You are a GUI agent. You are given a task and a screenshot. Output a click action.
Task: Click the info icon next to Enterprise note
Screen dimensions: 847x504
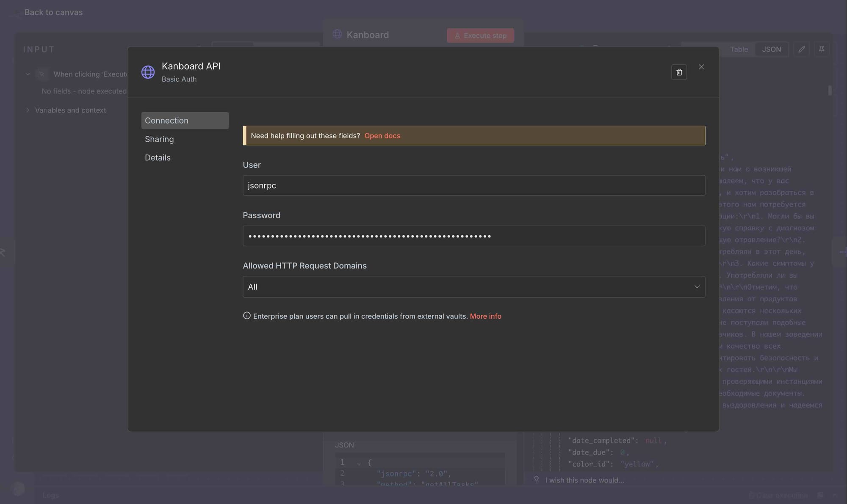246,316
